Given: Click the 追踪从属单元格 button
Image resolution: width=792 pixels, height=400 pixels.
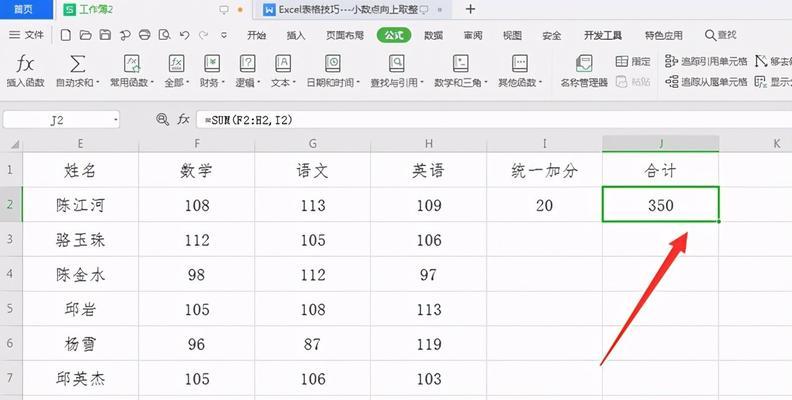Looking at the screenshot, I should click(x=706, y=81).
